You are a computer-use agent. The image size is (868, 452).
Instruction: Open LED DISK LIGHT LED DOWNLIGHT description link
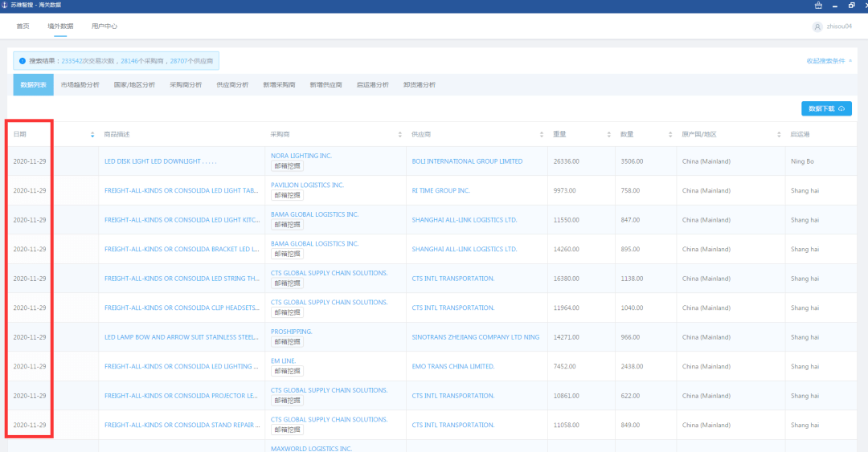pos(161,161)
